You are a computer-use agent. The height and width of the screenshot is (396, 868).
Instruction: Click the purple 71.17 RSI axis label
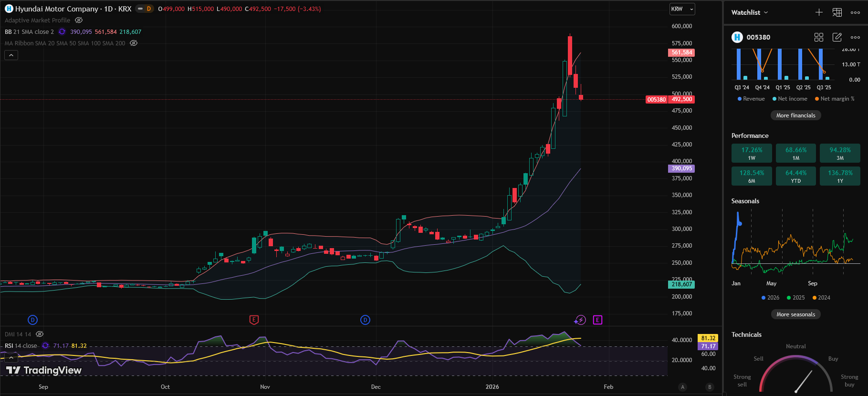click(708, 346)
